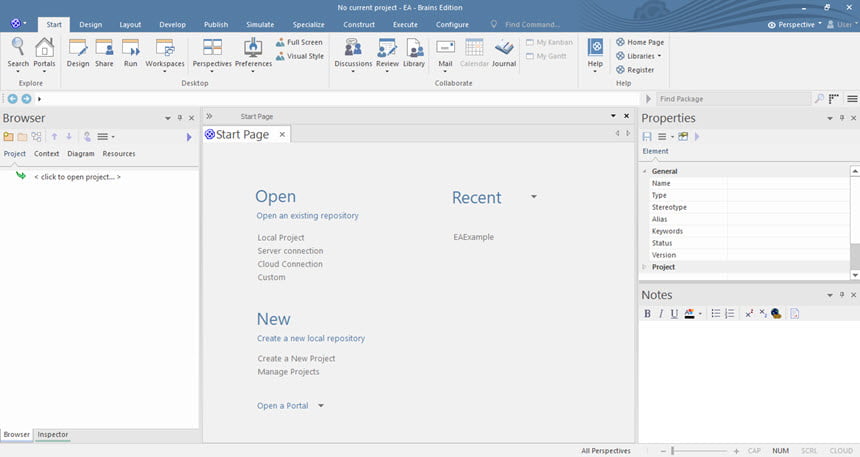Navigate back with the left arrow

pyautogui.click(x=13, y=99)
